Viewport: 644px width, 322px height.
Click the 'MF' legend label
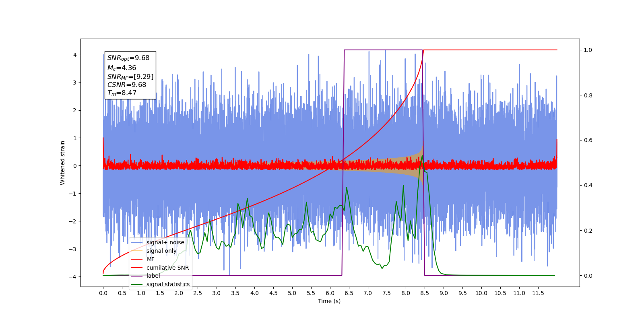151,259
